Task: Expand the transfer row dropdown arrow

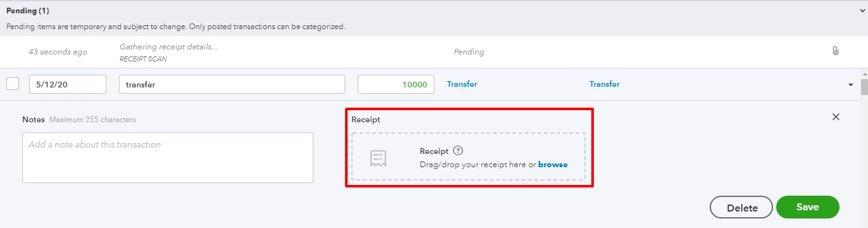Action: click(851, 85)
